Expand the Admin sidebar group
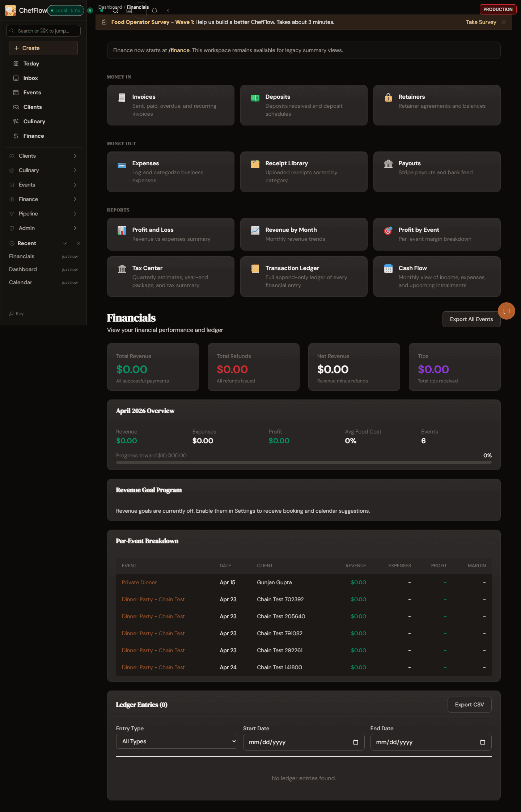This screenshot has height=812, width=521. (43, 228)
